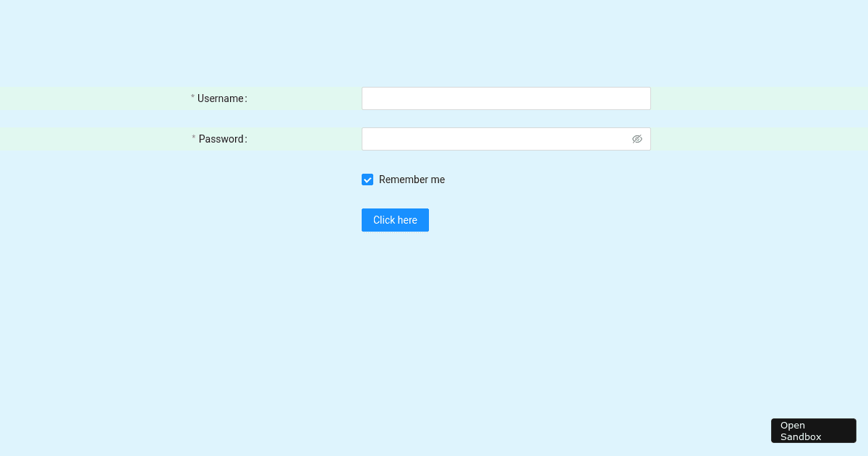Open Sandbox using the dark corner button
This screenshot has width=868, height=456.
tap(813, 431)
